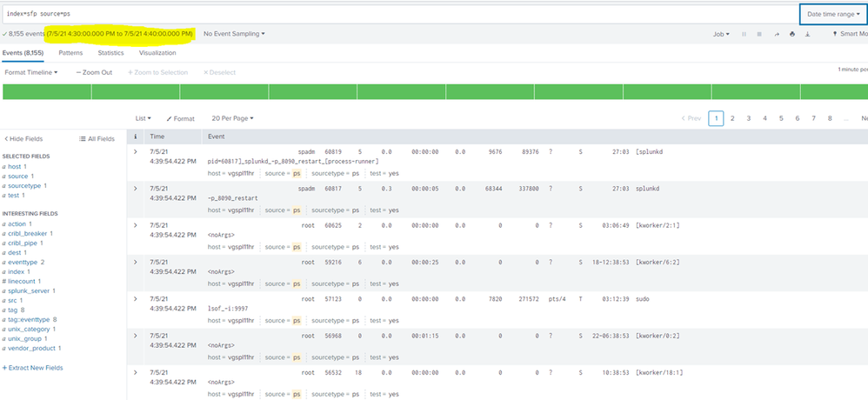Image resolution: width=868 pixels, height=400 pixels.
Task: Open the Smart Mode search mode selector
Action: pyautogui.click(x=851, y=34)
